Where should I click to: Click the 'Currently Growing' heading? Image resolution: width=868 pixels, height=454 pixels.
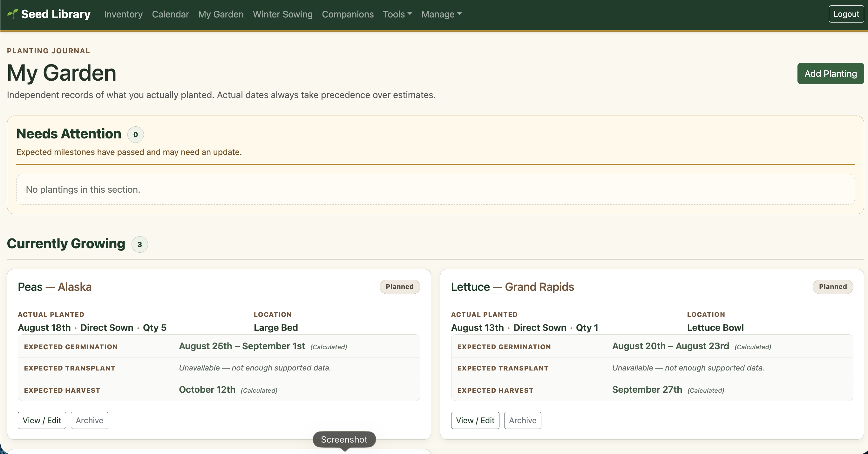[66, 244]
